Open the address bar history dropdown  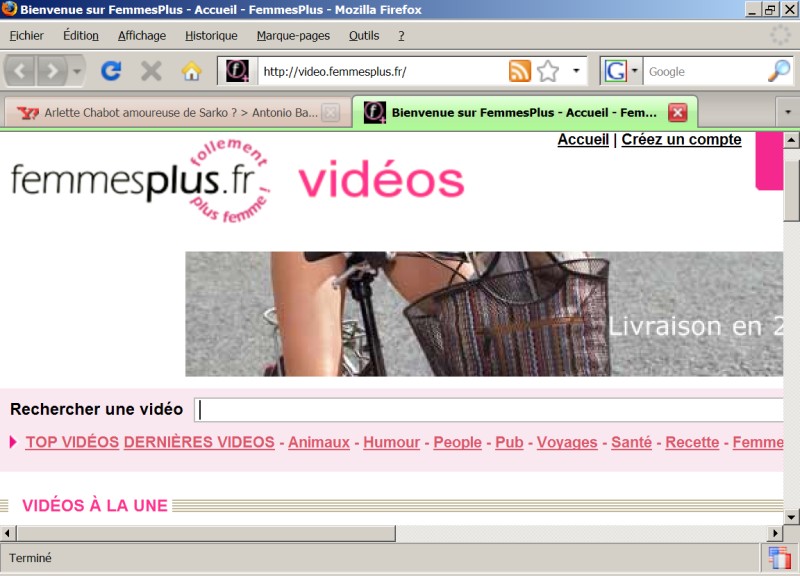click(576, 71)
